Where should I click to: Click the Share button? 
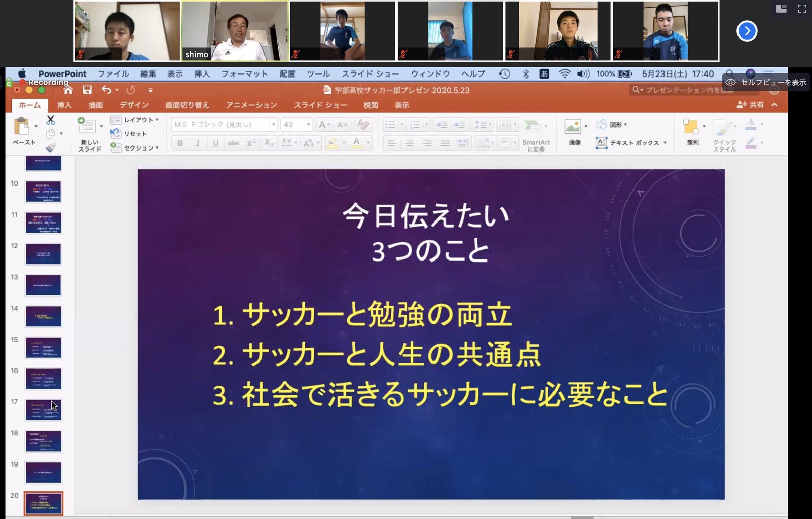751,105
